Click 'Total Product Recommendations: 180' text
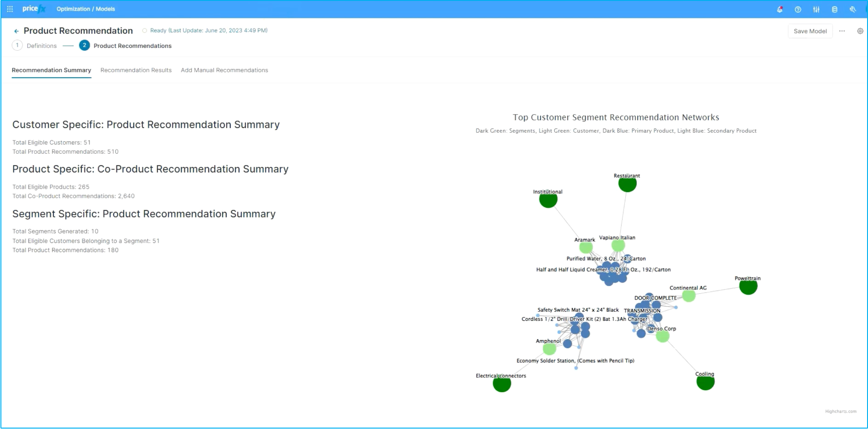The image size is (868, 429). click(x=65, y=250)
